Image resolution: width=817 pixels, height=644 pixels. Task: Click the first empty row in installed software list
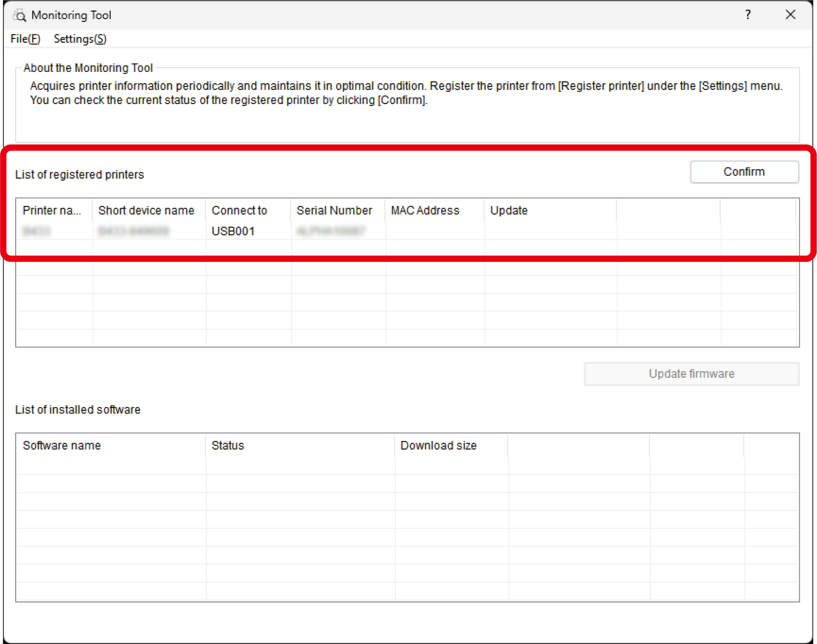click(407, 466)
